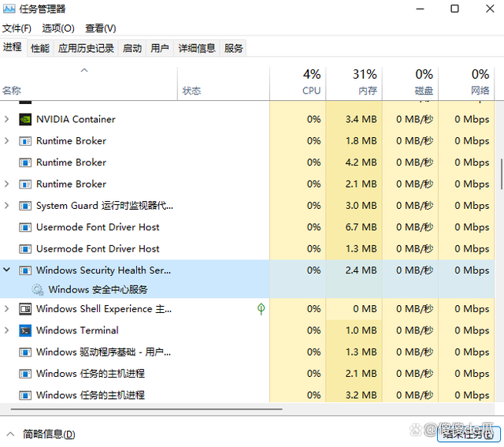The height and width of the screenshot is (447, 504).
Task: Sort by the 内存 31% column header
Action: click(x=354, y=84)
